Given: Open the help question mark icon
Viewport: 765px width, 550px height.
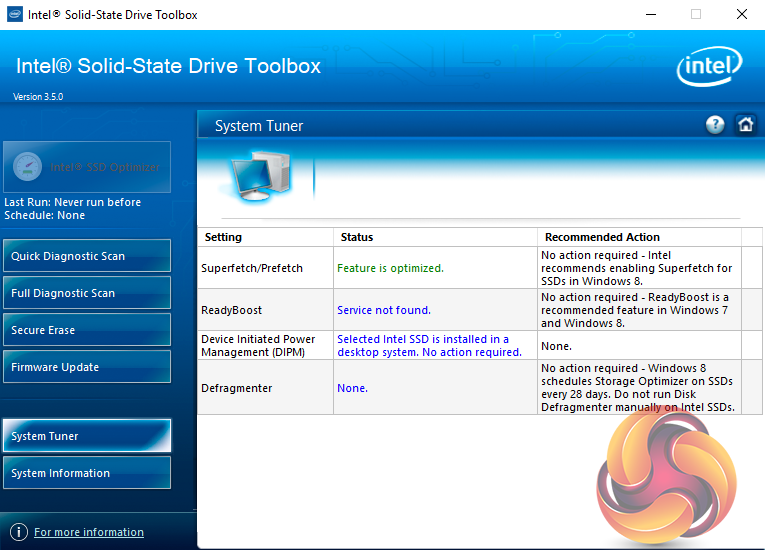Looking at the screenshot, I should (715, 125).
